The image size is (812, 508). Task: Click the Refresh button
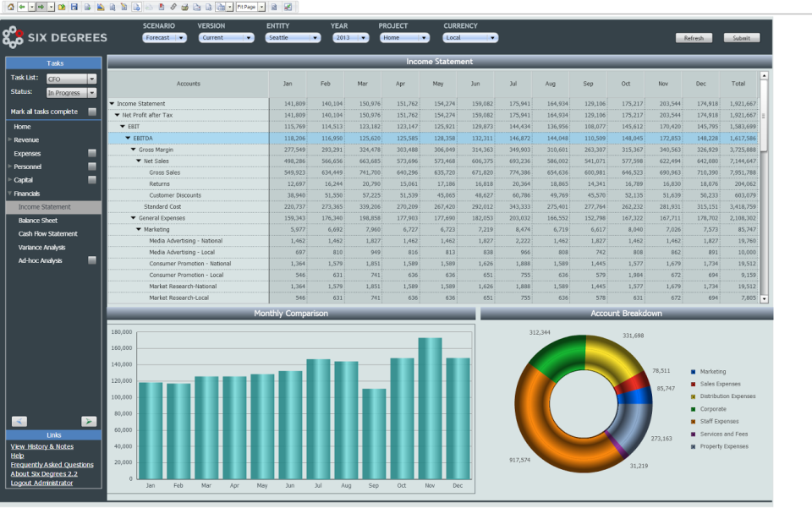tap(694, 38)
